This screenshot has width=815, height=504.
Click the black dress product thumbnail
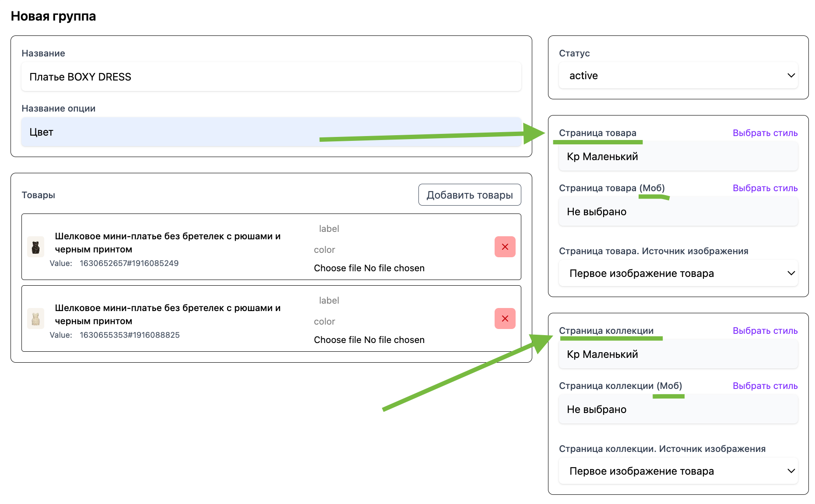(35, 247)
